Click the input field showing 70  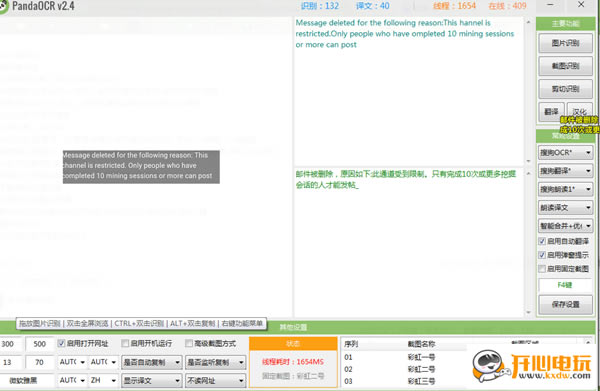[40, 362]
